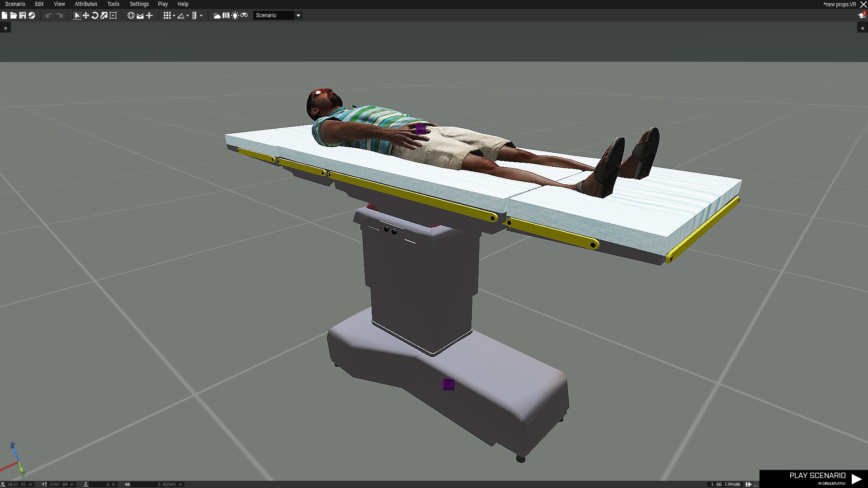Save the scenario with floppy icon
Screen dimensions: 868x488
tap(22, 15)
